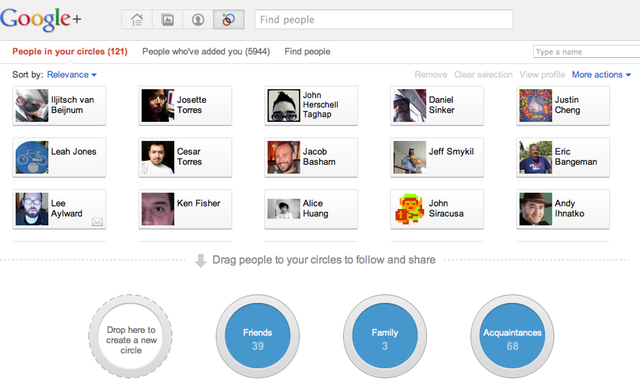Select Iljitsch van Beijnum's avatar photo

click(x=32, y=106)
